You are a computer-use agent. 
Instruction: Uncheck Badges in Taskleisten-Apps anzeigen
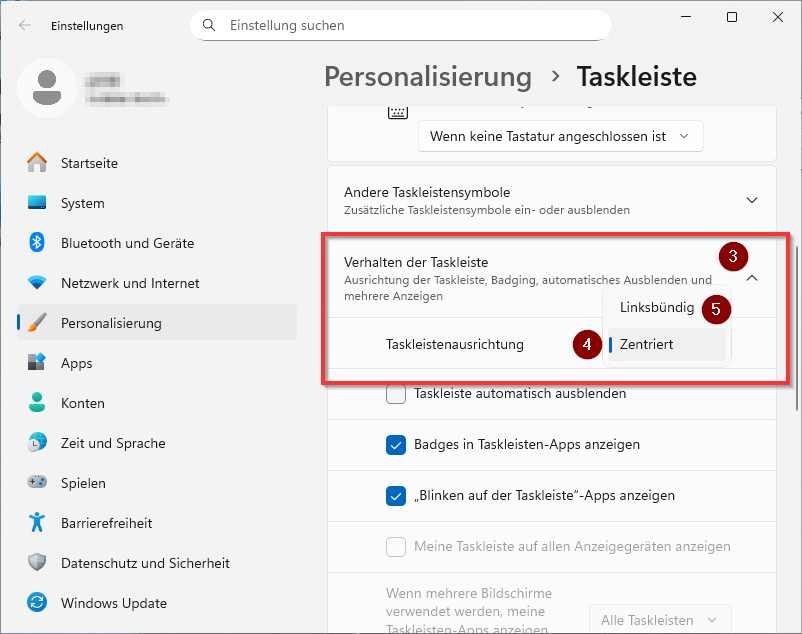tap(396, 444)
